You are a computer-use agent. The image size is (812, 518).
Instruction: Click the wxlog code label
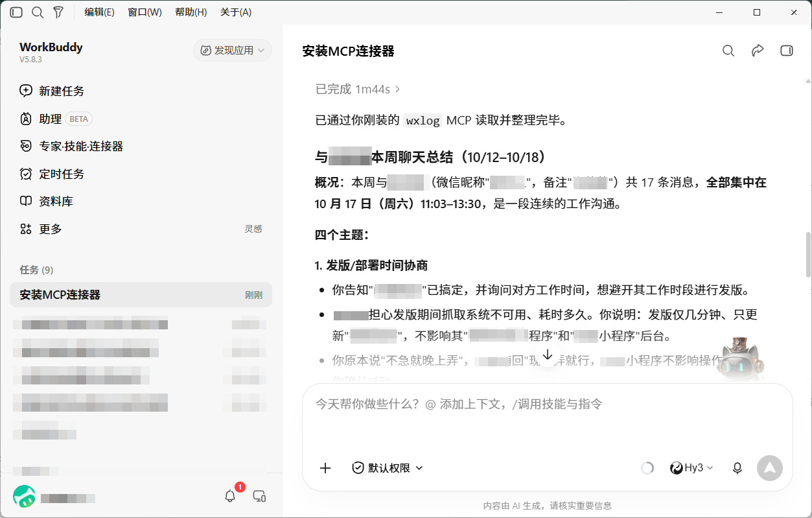(423, 120)
